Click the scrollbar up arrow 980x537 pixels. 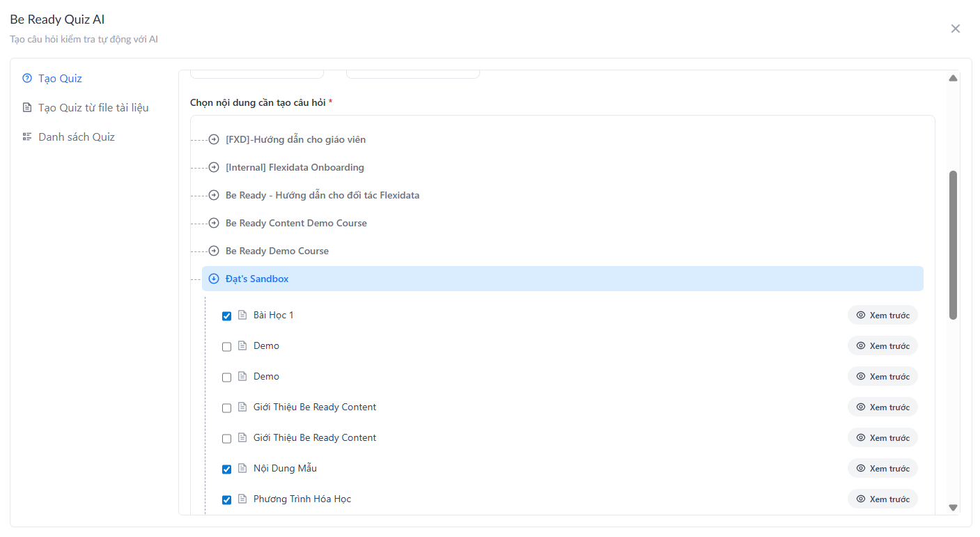coord(953,78)
